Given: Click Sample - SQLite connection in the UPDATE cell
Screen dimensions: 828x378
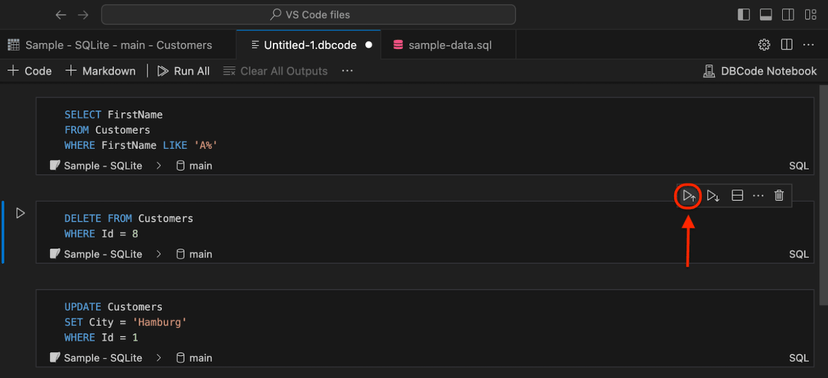Looking at the screenshot, I should point(96,358).
